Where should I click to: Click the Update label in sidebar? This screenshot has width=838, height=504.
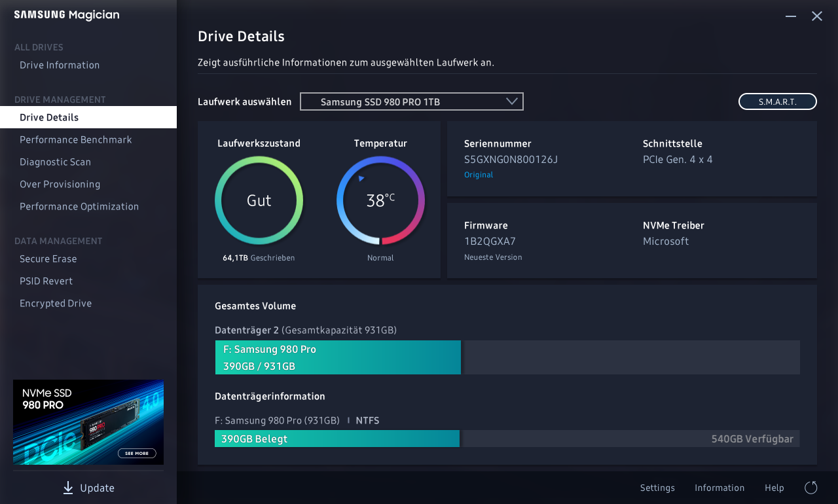(x=97, y=488)
